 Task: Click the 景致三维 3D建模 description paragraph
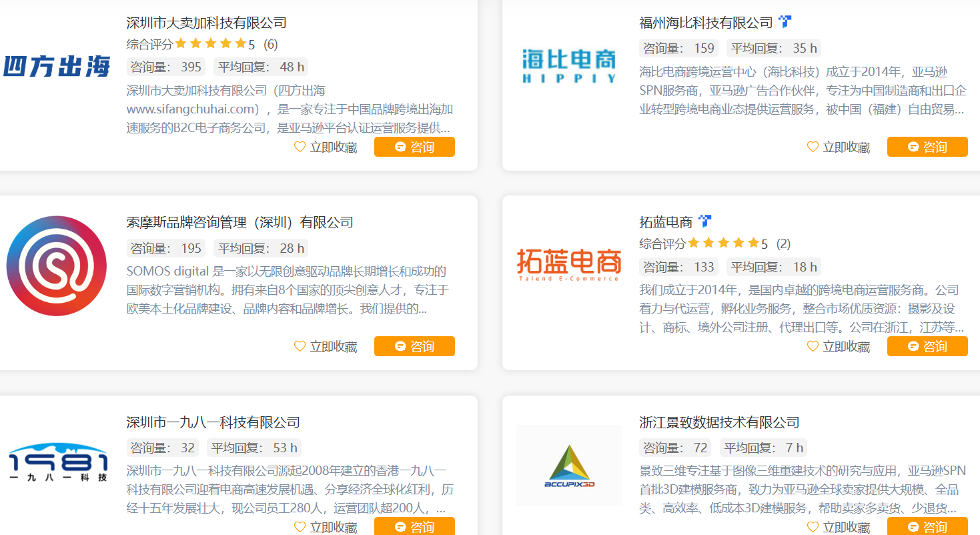point(803,490)
